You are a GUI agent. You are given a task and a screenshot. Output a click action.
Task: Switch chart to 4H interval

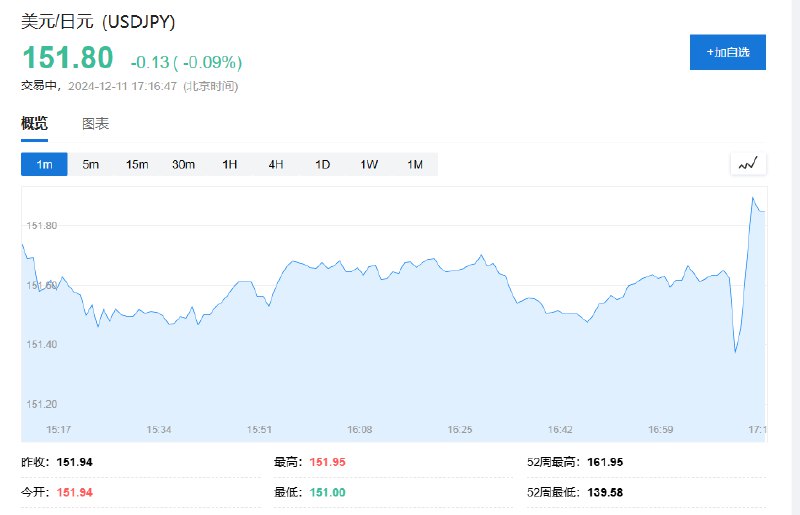(276, 164)
